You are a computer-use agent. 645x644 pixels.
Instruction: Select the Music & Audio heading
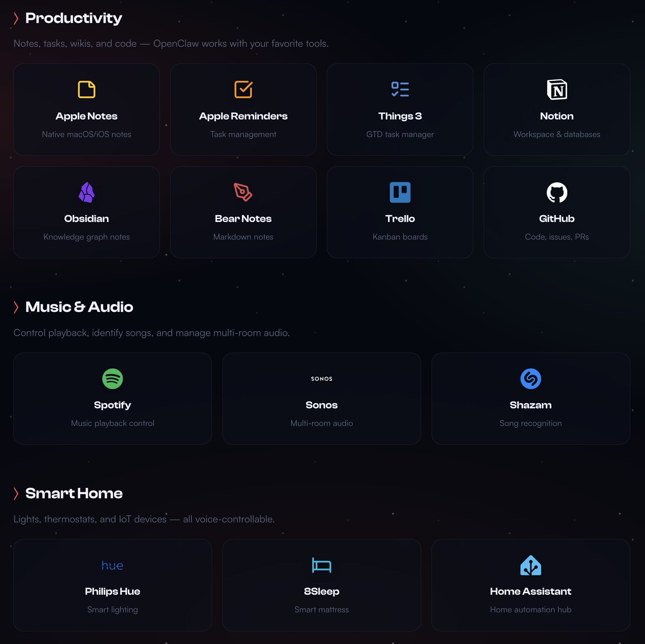[x=79, y=307]
